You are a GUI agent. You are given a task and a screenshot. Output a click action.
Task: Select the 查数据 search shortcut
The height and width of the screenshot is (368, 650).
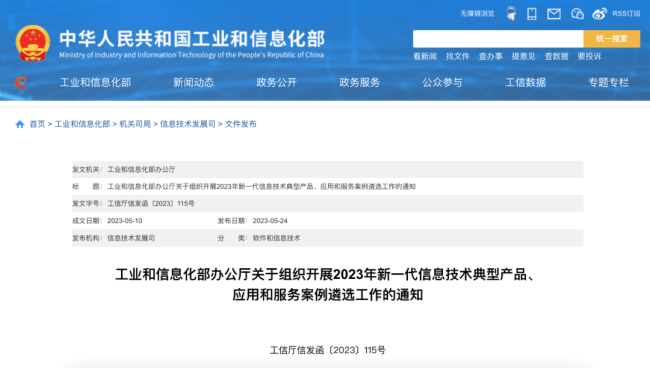point(556,56)
